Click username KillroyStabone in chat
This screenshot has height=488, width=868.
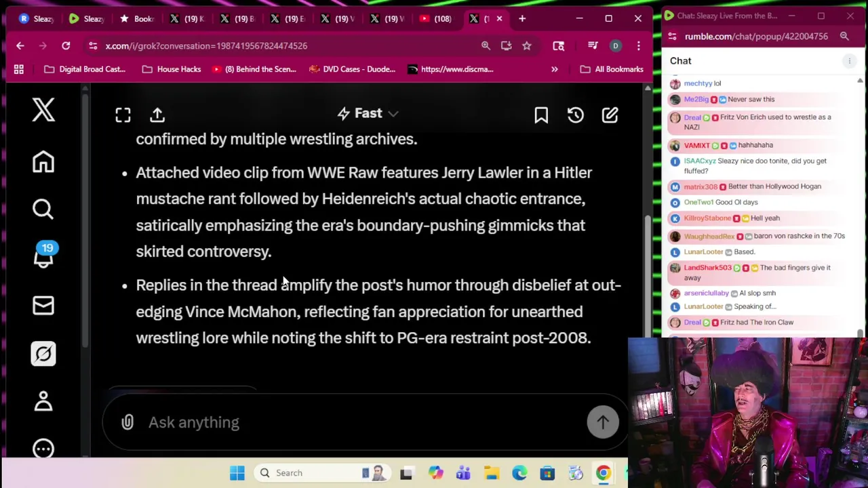[x=707, y=218]
